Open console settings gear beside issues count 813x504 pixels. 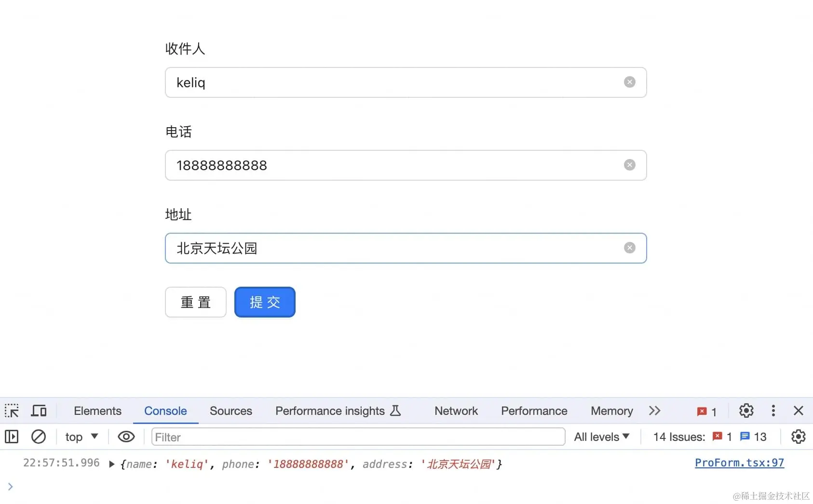pos(798,437)
